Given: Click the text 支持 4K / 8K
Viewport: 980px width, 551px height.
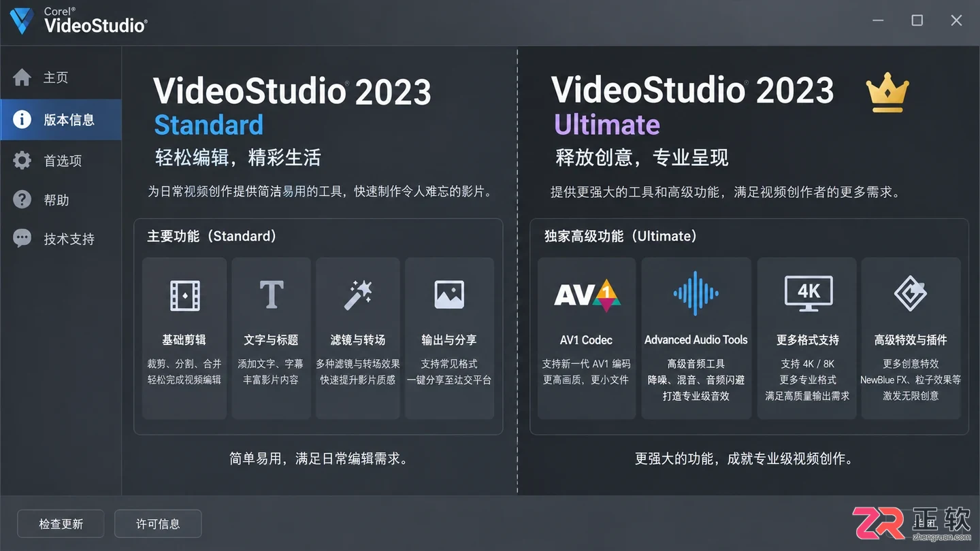Looking at the screenshot, I should (808, 364).
